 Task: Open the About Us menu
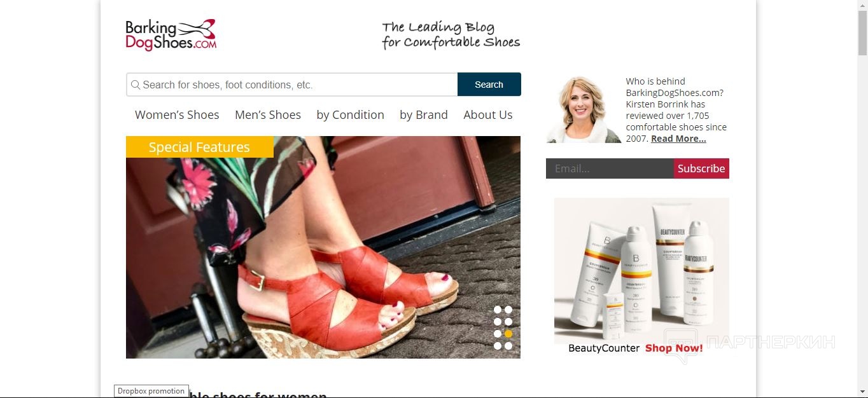click(488, 115)
